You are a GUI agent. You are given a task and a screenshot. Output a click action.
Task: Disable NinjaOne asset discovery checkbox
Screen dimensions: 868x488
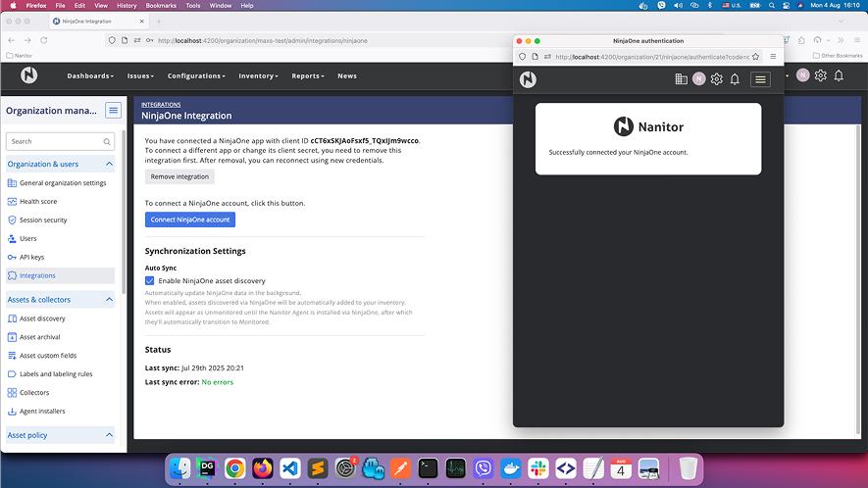coord(150,281)
